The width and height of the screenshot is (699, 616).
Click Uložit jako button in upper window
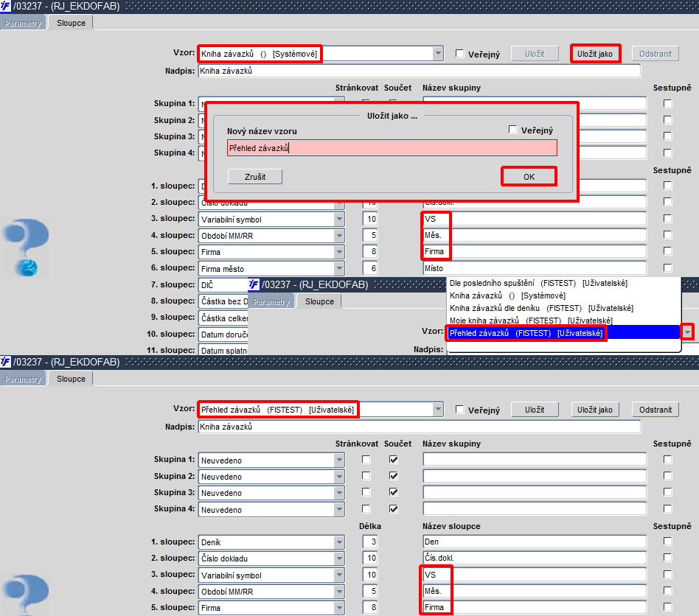click(x=595, y=54)
